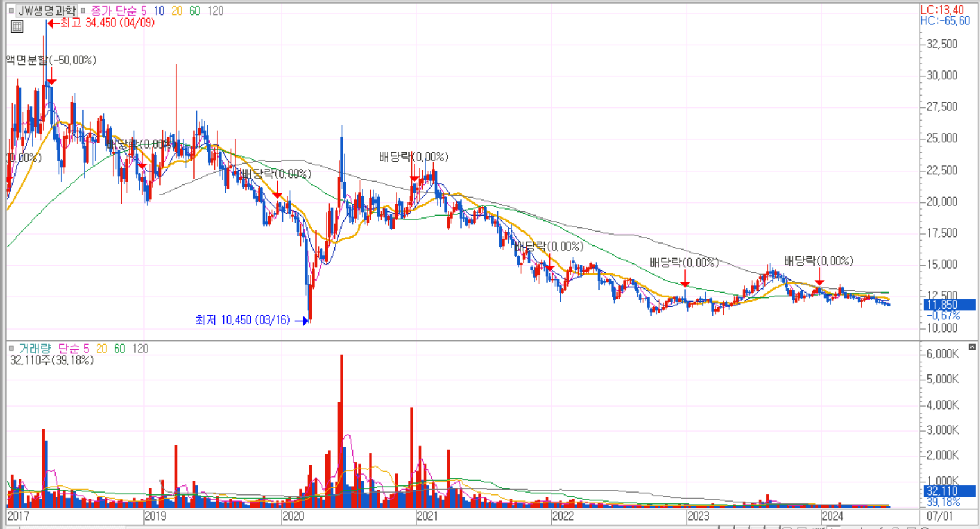Click the 4,000K volume axis label
This screenshot has height=529, width=980.
942,405
